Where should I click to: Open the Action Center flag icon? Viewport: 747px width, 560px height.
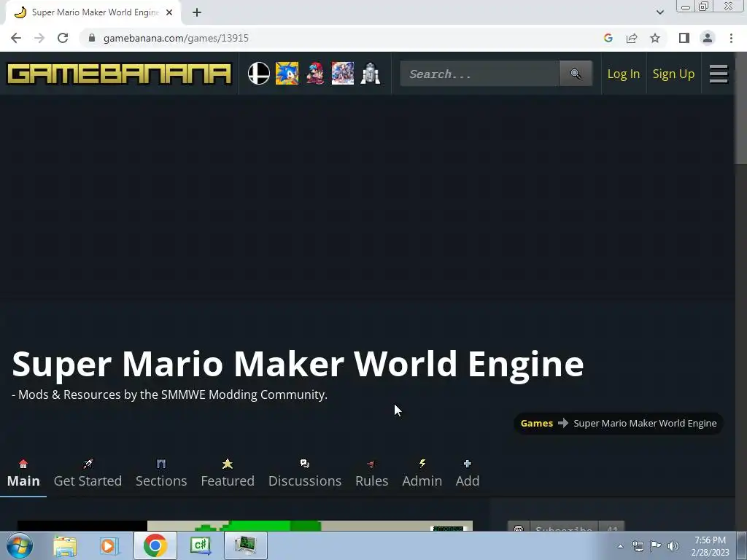coord(656,546)
